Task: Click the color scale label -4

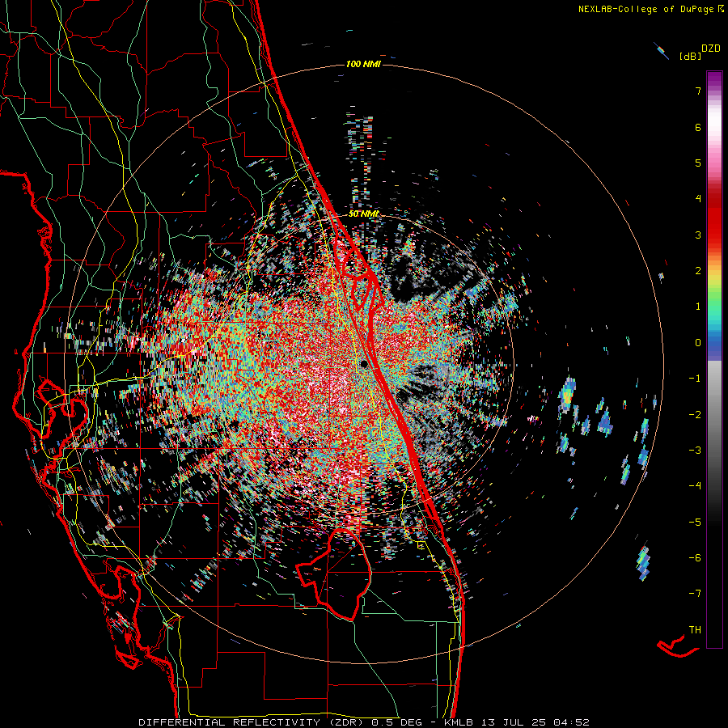Action: click(695, 486)
